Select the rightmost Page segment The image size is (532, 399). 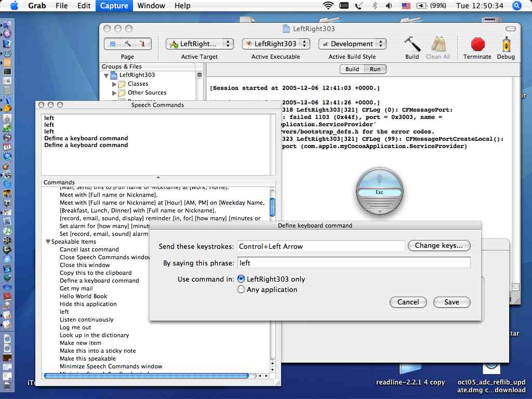coord(143,44)
